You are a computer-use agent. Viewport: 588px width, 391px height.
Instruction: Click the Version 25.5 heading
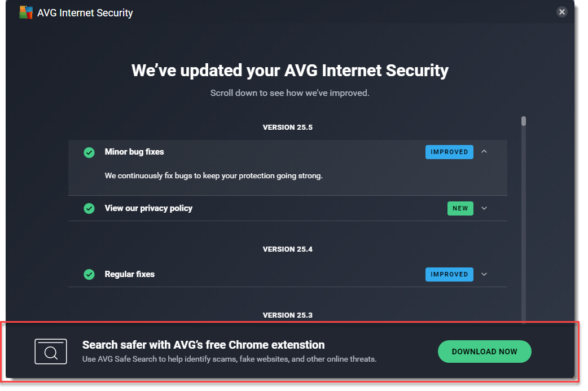[287, 128]
